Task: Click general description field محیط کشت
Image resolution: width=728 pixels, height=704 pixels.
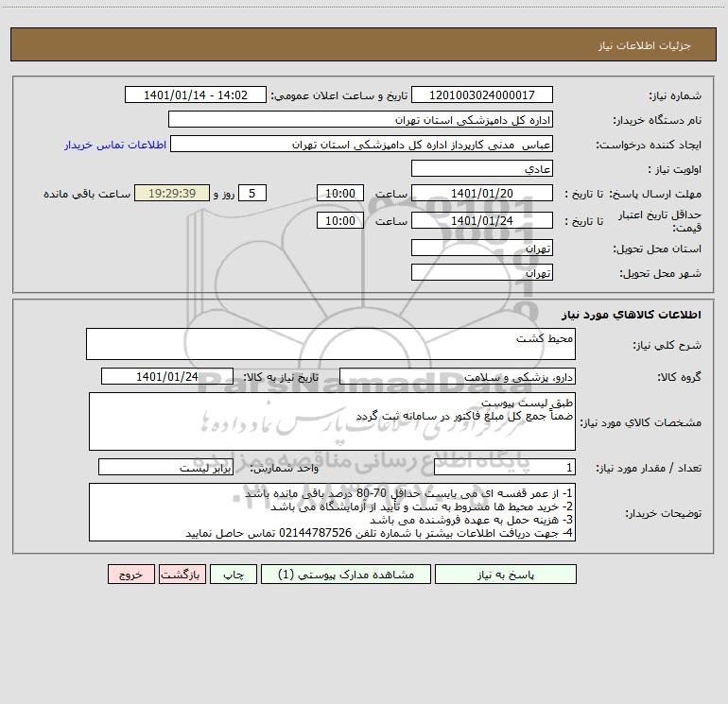Action: 331,344
